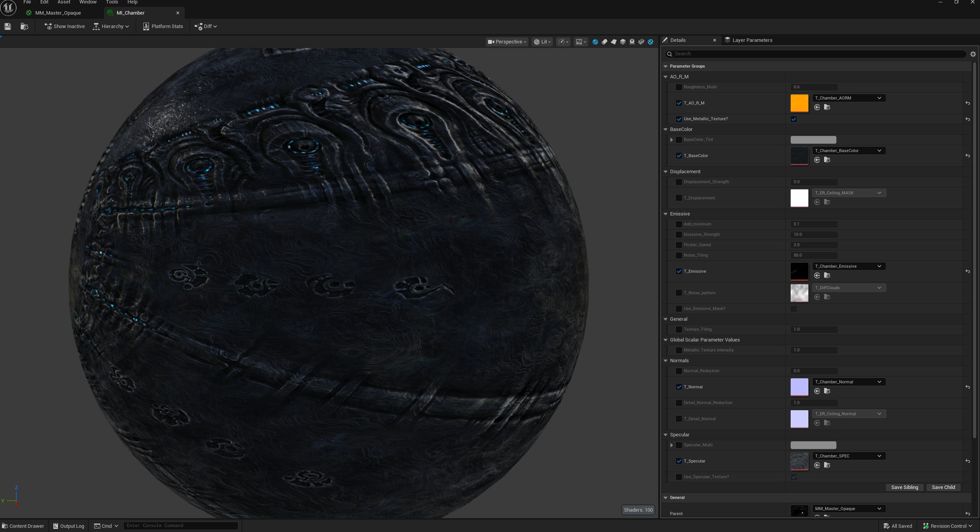Open the Content Drawer
Screen dimensions: 980x532
[23, 526]
